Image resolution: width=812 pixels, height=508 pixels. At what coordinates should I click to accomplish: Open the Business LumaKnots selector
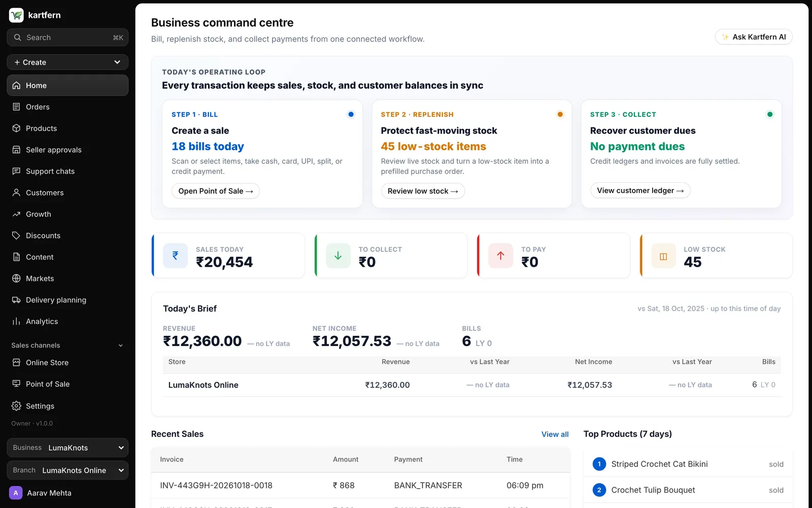tap(67, 448)
